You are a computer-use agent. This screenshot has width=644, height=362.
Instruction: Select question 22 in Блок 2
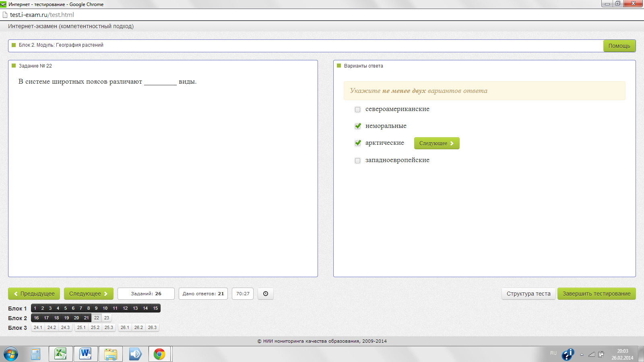coord(97,318)
